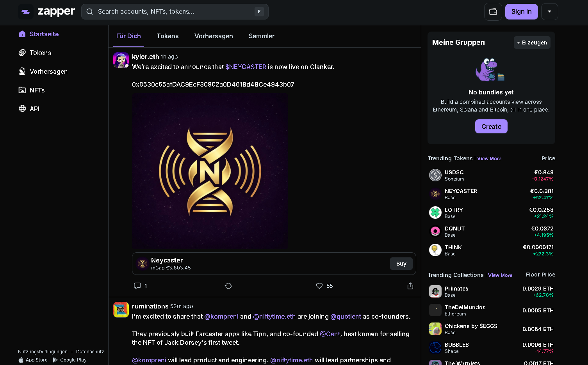
Task: Select the Sammler tab
Action: pos(261,36)
